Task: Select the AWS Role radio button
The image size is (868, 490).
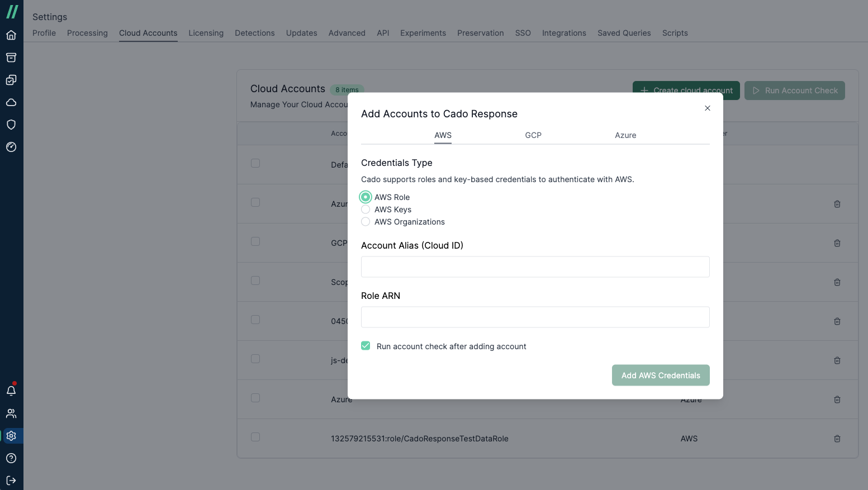Action: pos(366,197)
